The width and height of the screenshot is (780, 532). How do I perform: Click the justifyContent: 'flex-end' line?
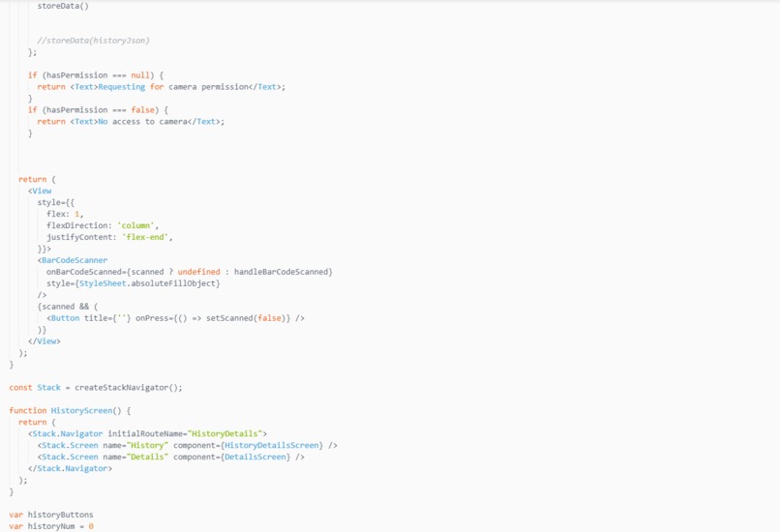pos(109,237)
